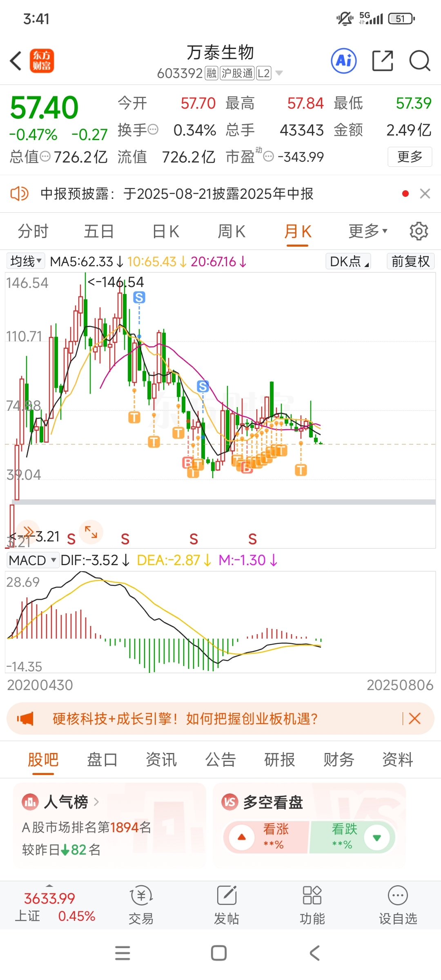This screenshot has width=441, height=980.
Task: Tap the VS 多空看盘 icon
Action: [230, 802]
